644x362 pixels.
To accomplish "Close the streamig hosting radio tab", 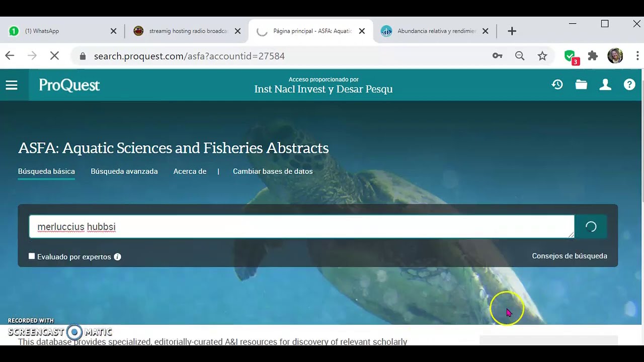I will [237, 31].
